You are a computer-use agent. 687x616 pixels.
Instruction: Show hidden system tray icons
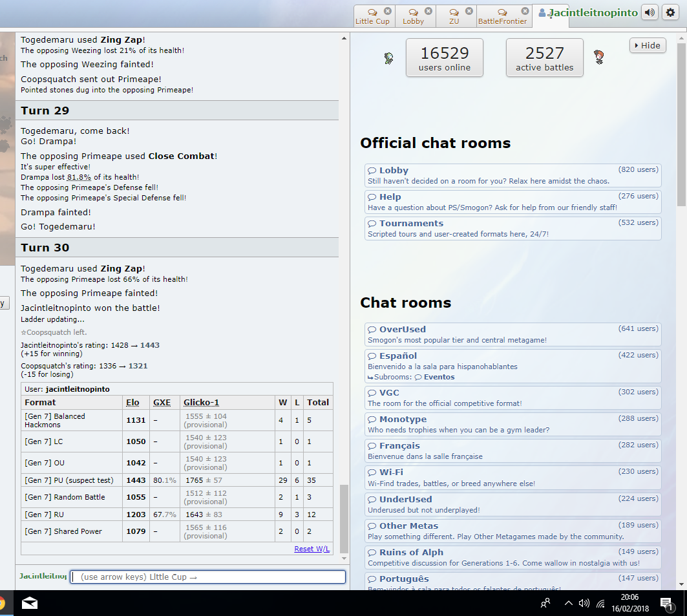tap(568, 603)
